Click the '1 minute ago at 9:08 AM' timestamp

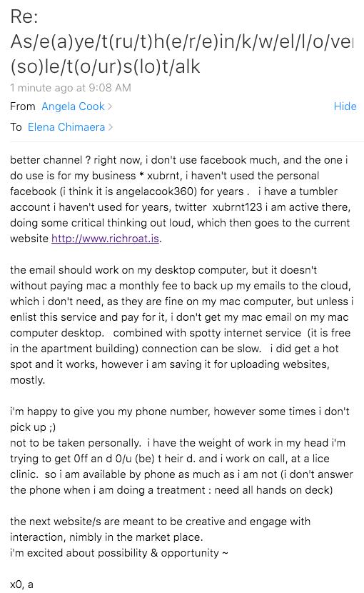click(x=71, y=88)
